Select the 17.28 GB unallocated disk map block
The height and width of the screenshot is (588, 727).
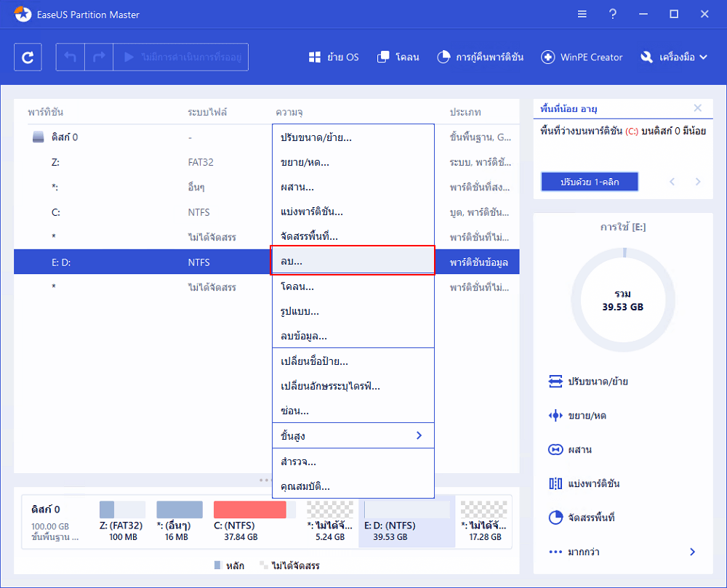point(484,521)
